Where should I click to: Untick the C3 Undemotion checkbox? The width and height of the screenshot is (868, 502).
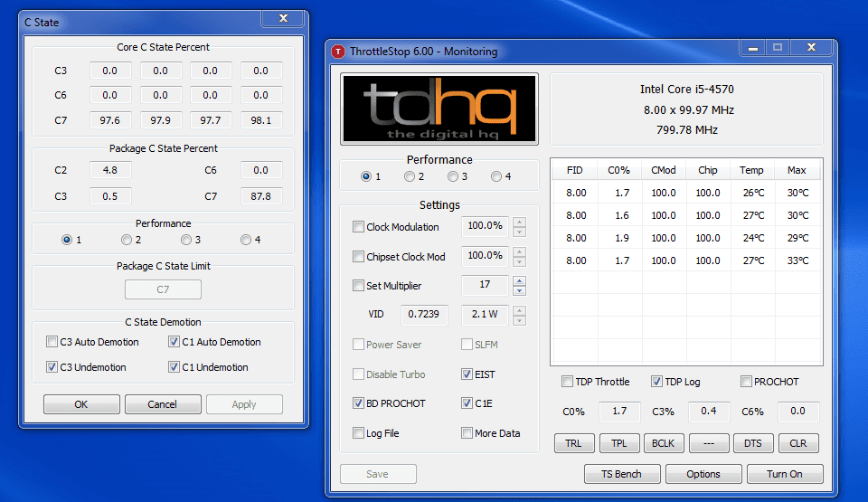[52, 367]
